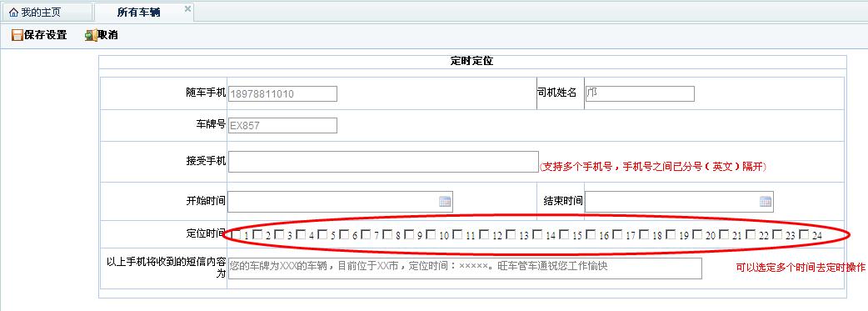
Task: Click the 接受手机 label
Action: [x=206, y=161]
